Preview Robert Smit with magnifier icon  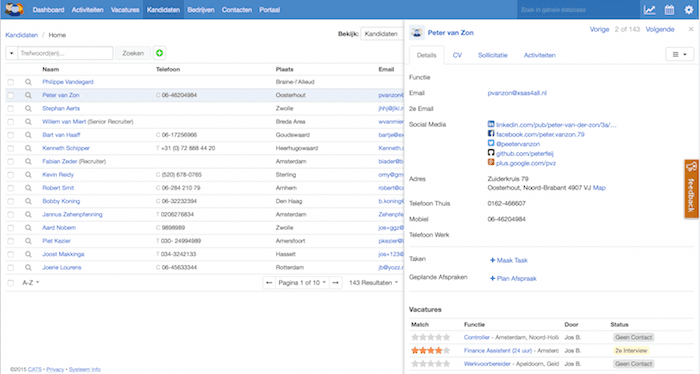point(28,188)
